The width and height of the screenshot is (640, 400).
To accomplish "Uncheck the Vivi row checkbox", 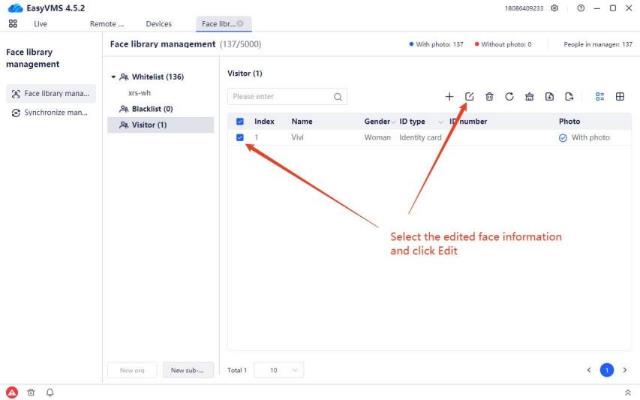I will (240, 137).
